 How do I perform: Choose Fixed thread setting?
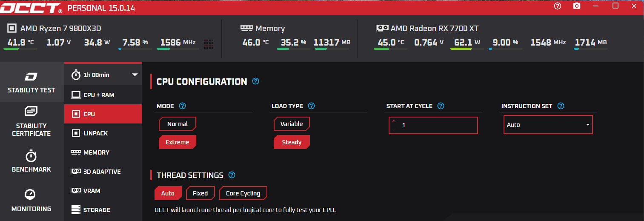pyautogui.click(x=200, y=193)
